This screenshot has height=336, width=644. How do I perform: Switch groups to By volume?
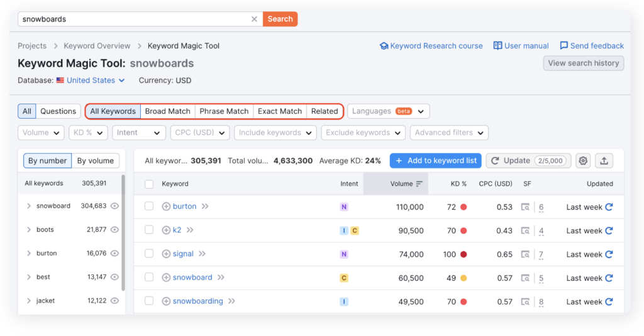tap(96, 161)
